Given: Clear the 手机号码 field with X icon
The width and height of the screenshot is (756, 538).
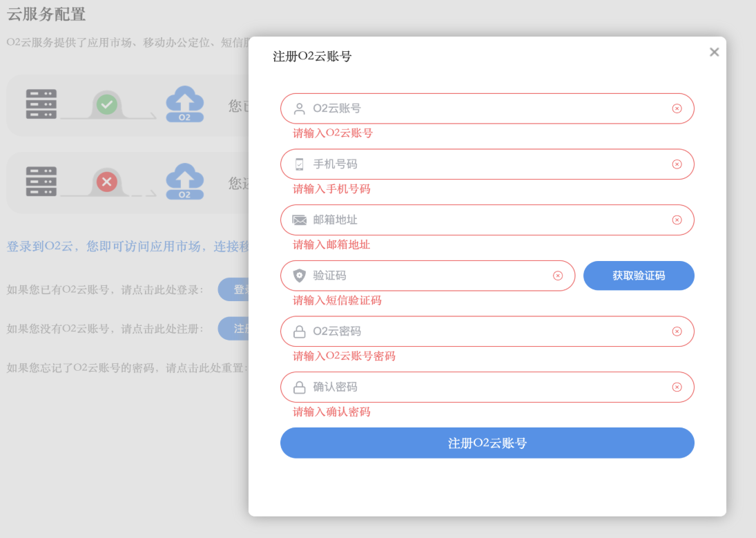Looking at the screenshot, I should [677, 164].
